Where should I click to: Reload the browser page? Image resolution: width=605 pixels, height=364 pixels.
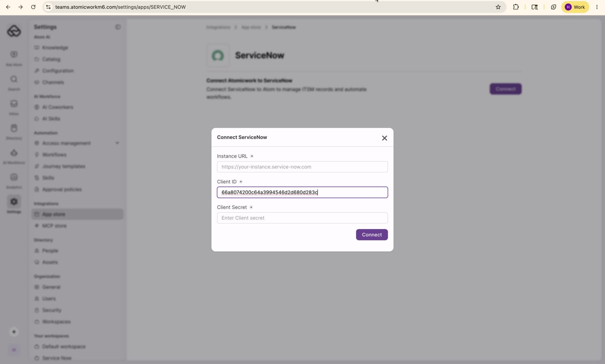tap(33, 7)
